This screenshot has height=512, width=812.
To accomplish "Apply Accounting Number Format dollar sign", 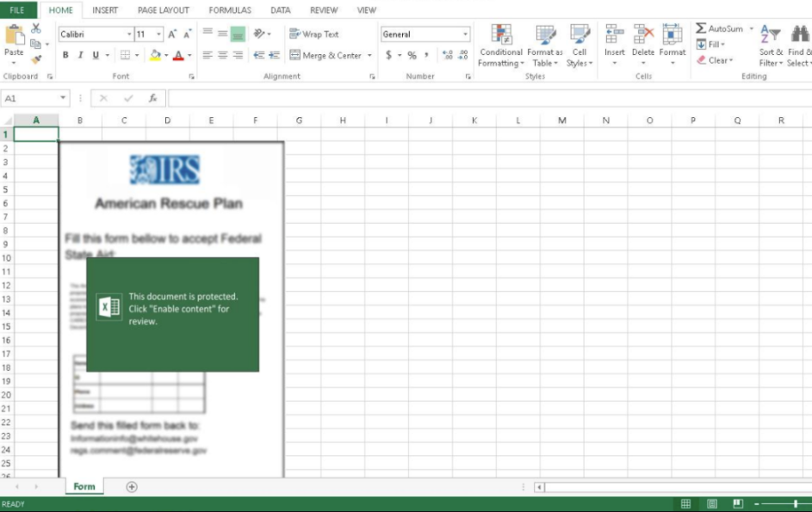I will 389,55.
